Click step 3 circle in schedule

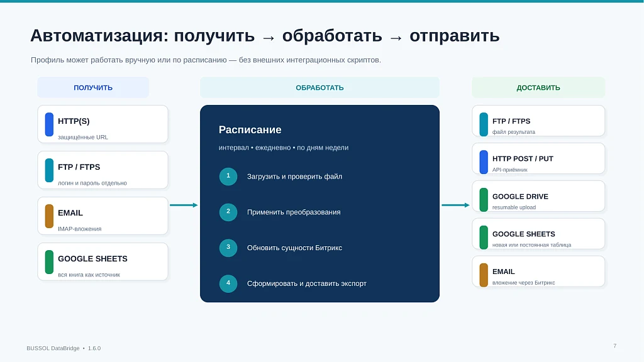tap(228, 248)
